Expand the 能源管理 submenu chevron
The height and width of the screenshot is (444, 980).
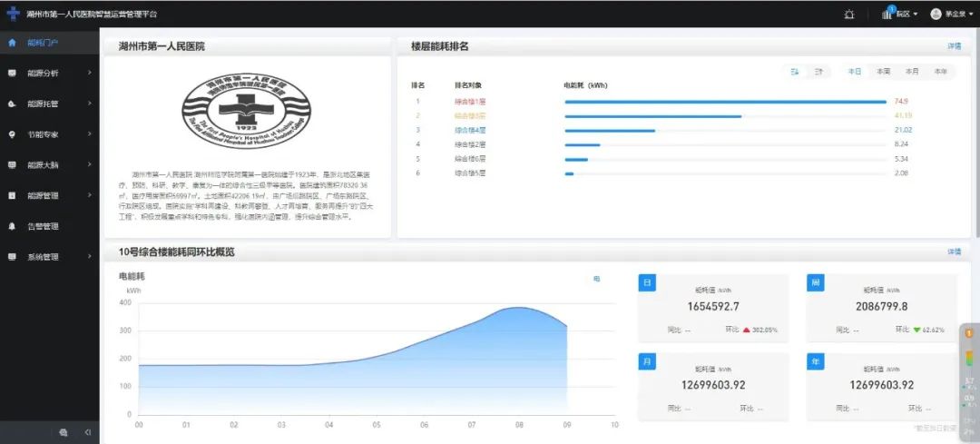click(x=89, y=196)
